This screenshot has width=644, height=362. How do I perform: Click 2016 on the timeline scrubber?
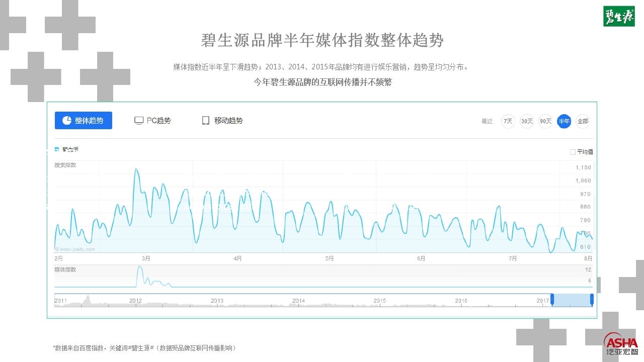[461, 301]
